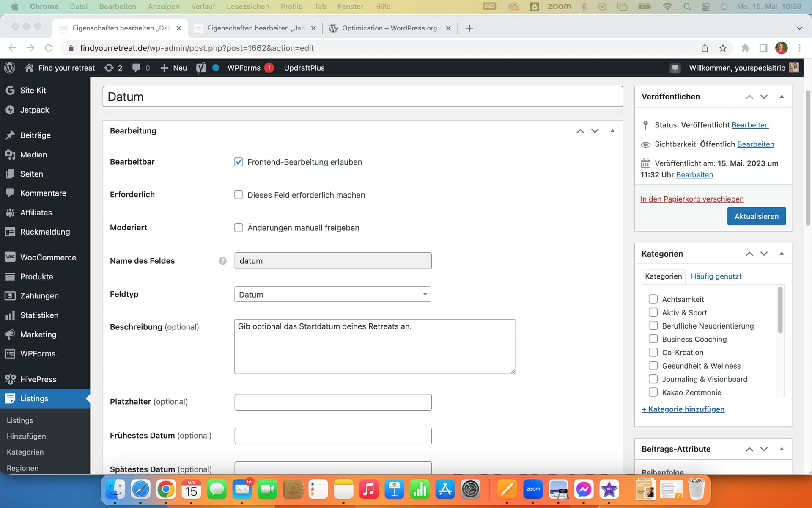Open the updates icon showing 2
This screenshot has height=508, width=812.
(113, 68)
